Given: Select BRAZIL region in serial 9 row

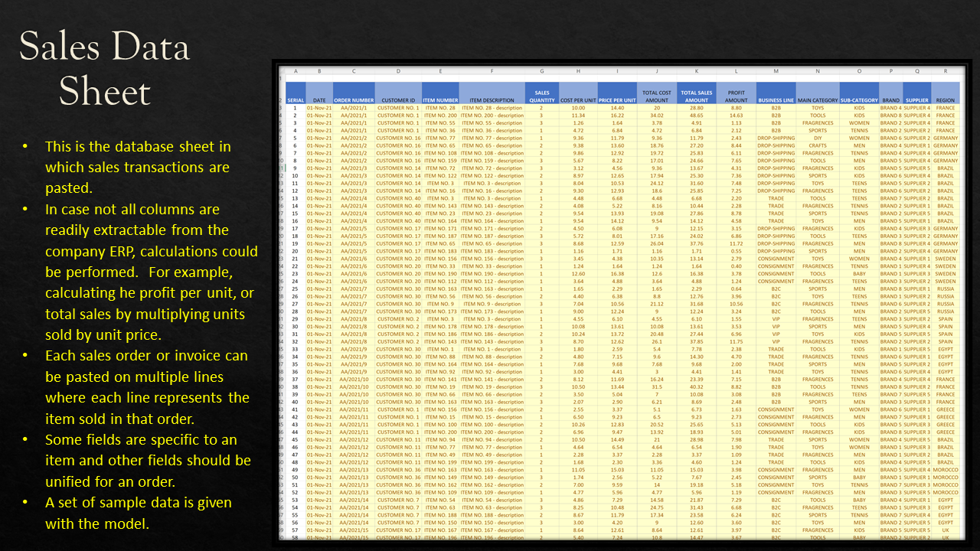Looking at the screenshot, I should pyautogui.click(x=946, y=168).
